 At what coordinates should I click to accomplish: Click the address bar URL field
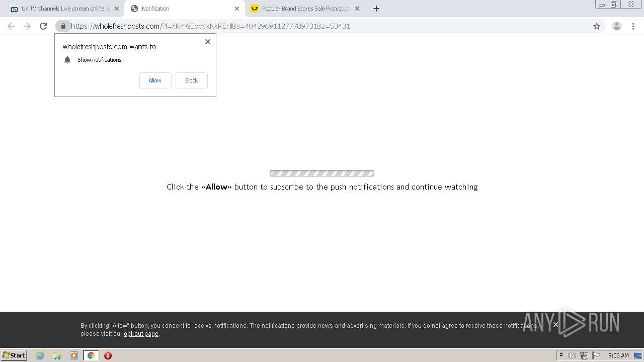coord(322,26)
